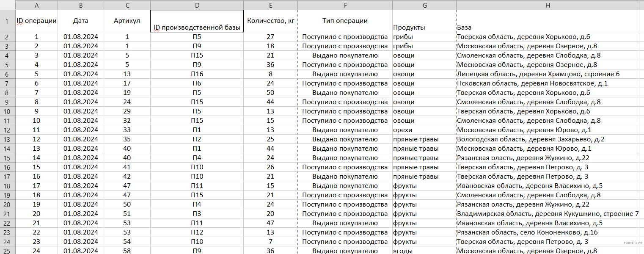The height and width of the screenshot is (254, 644).
Task: Click the Вологодская область, деревня Захарьево cell
Action: tap(531, 139)
